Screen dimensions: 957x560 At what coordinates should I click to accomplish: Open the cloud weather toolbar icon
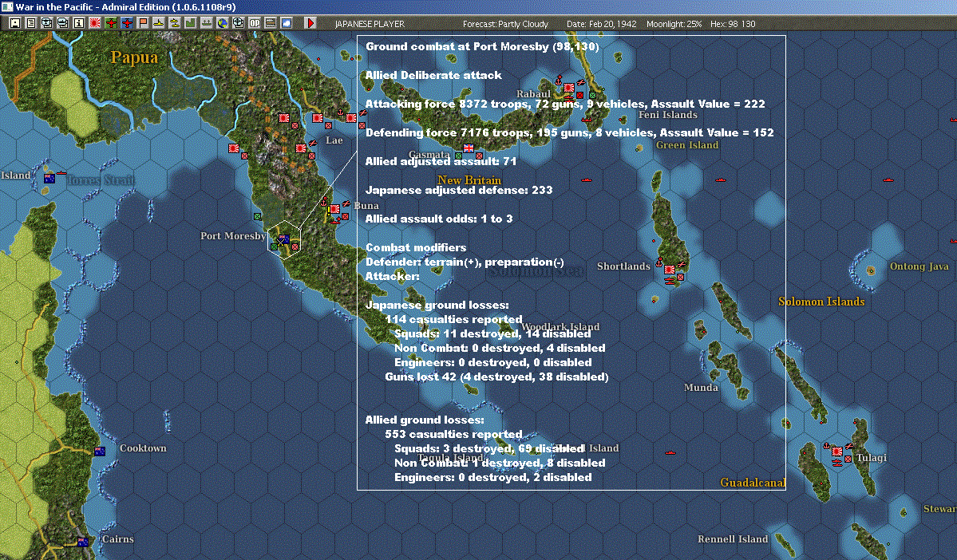point(286,23)
